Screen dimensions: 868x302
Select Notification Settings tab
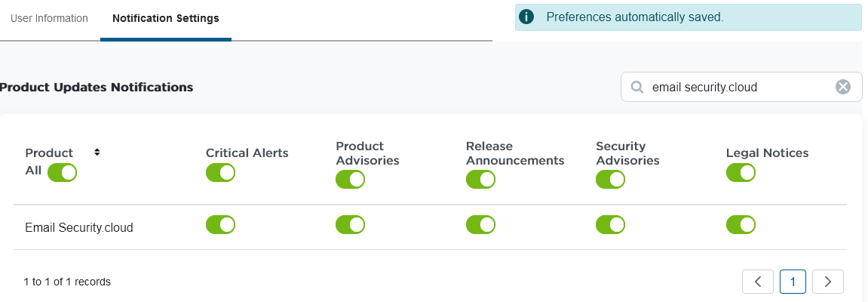(166, 18)
